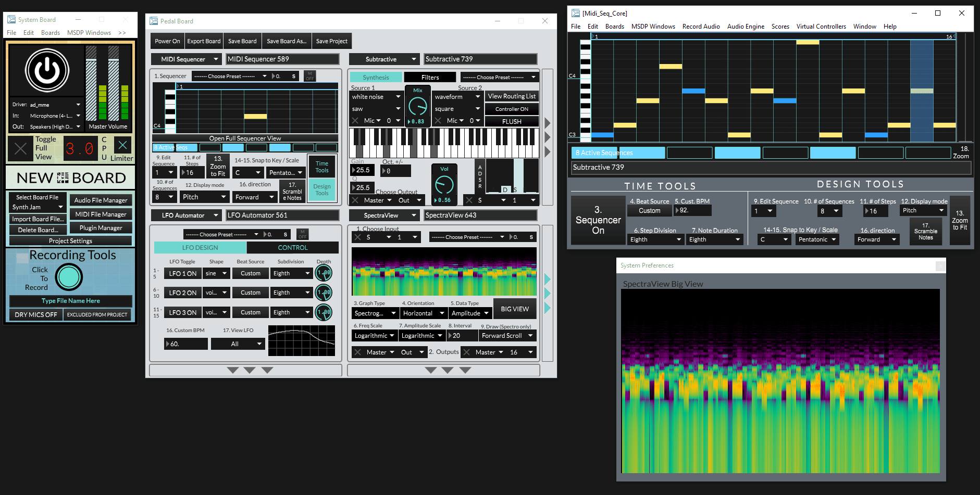Toggle the Limiter X box
980x495 pixels.
tap(122, 145)
